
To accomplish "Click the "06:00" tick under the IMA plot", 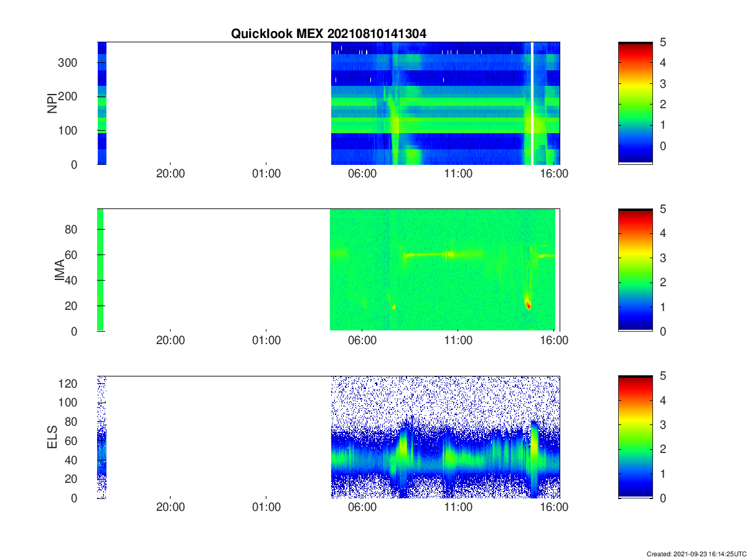I will (362, 341).
